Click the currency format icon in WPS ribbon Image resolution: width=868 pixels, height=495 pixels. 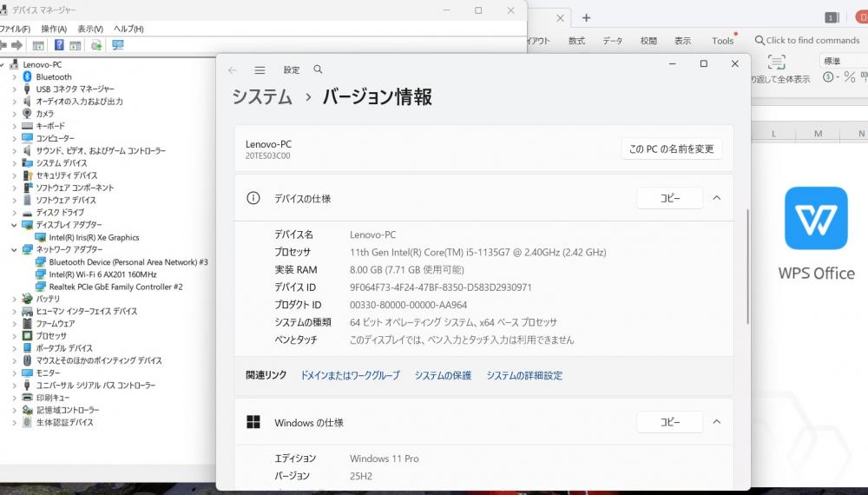(828, 77)
